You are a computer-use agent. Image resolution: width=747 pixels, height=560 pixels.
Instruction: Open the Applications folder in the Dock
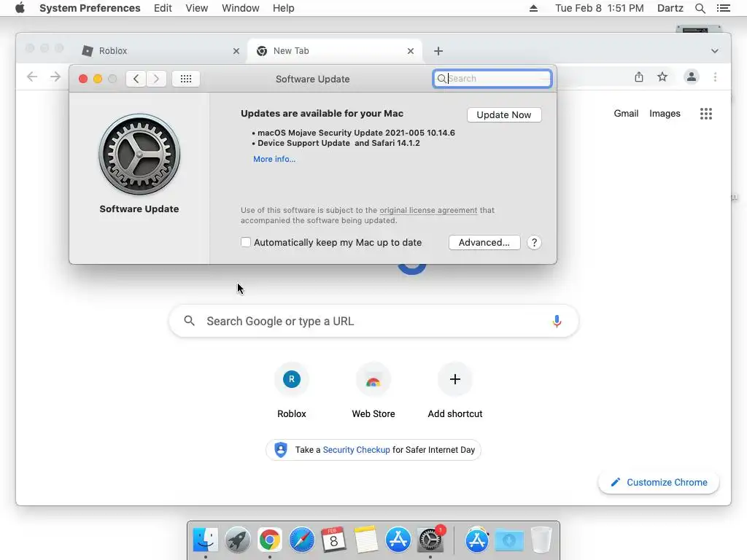(x=477, y=540)
